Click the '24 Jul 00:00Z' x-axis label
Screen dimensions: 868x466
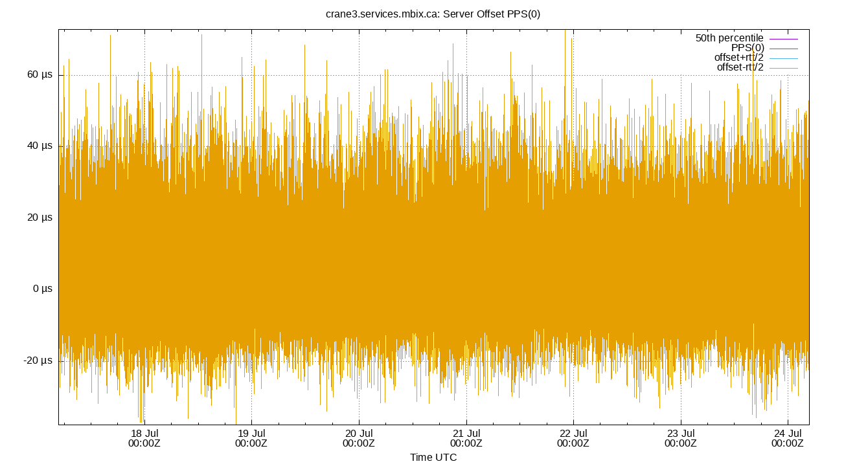tap(788, 438)
